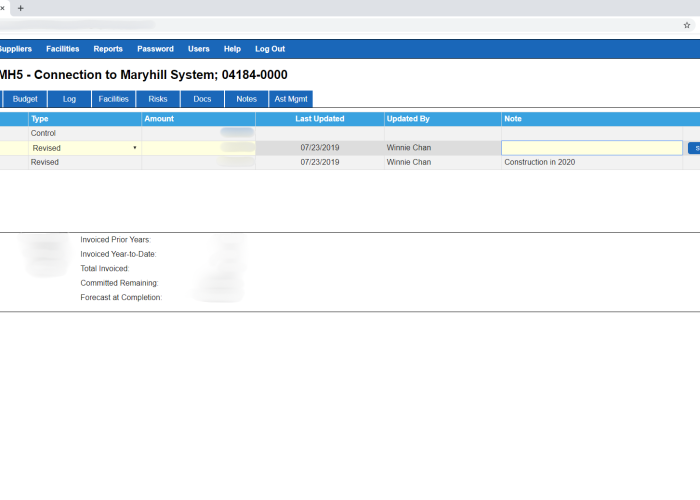Image resolution: width=700 pixels, height=500 pixels.
Task: Click Log Out in the navigation bar
Action: point(270,49)
